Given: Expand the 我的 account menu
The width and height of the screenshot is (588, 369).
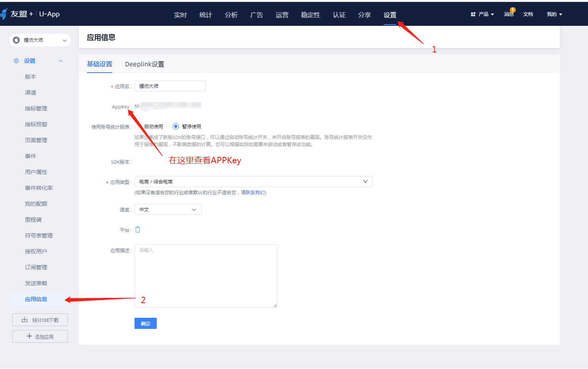Looking at the screenshot, I should (x=554, y=14).
